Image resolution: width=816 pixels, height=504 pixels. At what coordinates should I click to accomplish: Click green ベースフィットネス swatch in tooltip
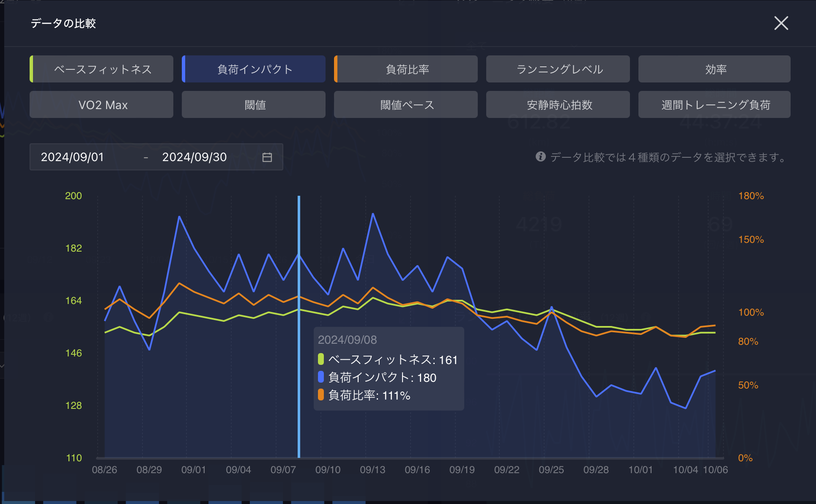[321, 359]
